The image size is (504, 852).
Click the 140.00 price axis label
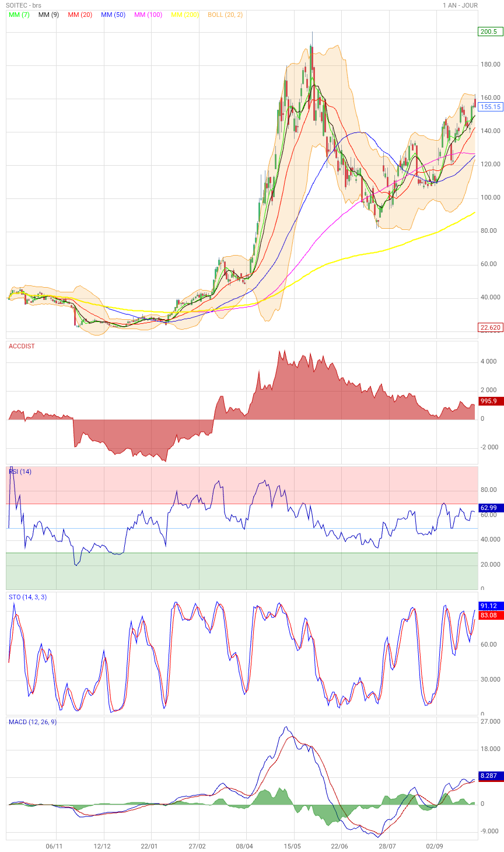pyautogui.click(x=491, y=131)
